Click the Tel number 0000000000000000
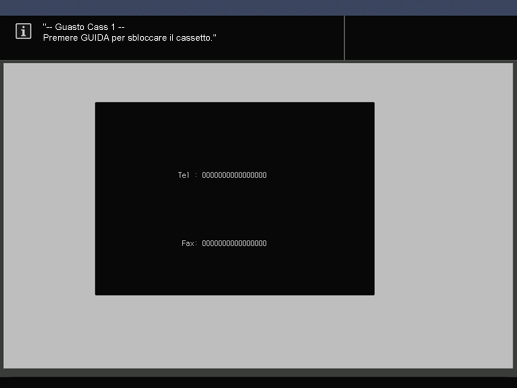Screen dimensions: 517x388 coord(234,175)
